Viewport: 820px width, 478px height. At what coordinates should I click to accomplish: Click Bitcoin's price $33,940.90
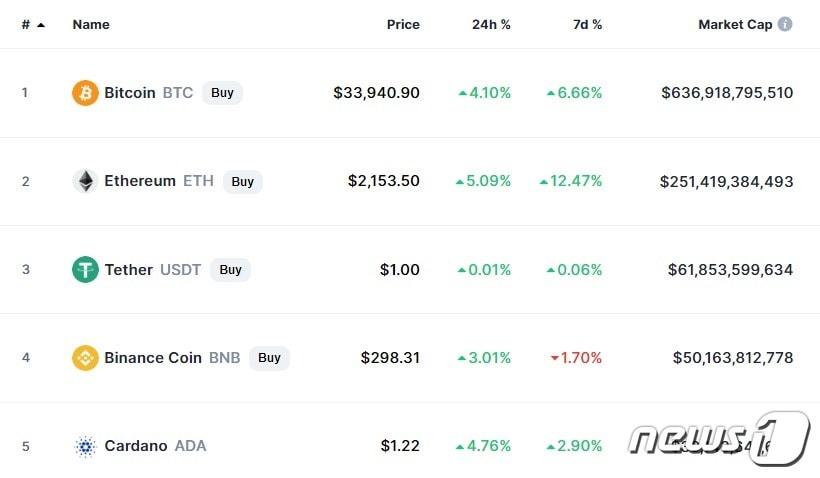(x=377, y=93)
